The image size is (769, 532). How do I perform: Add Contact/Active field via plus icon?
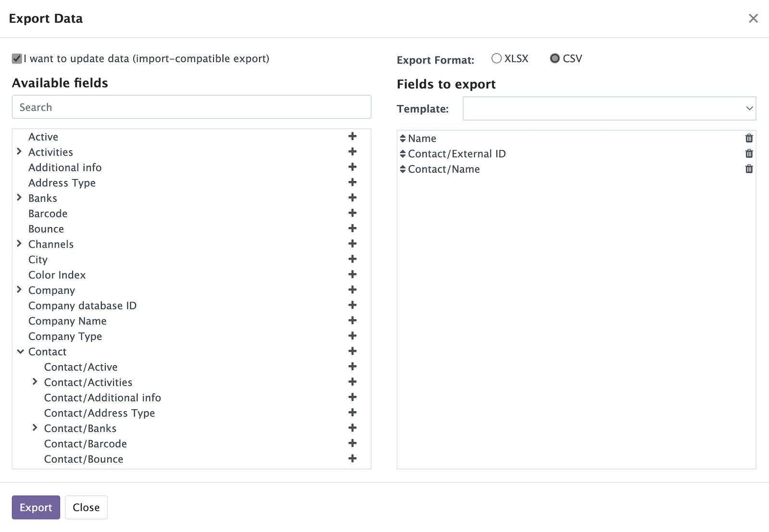tap(352, 367)
